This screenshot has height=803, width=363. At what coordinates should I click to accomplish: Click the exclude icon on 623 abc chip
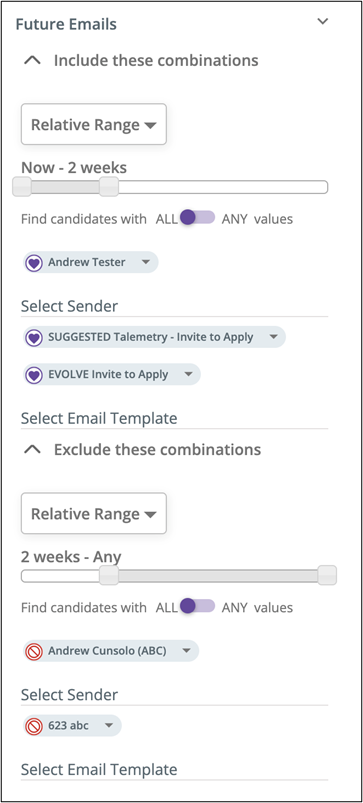[x=34, y=726]
